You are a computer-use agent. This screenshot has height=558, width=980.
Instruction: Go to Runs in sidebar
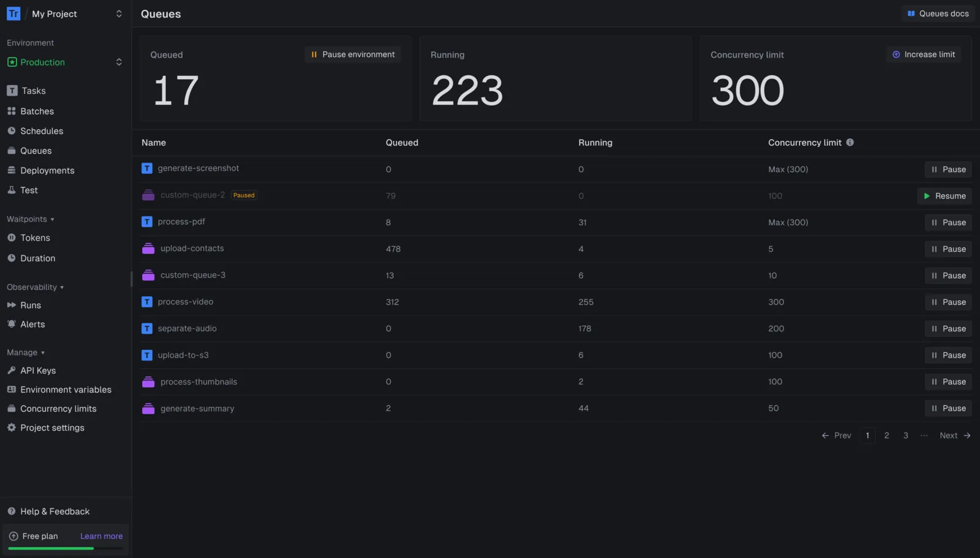coord(31,305)
